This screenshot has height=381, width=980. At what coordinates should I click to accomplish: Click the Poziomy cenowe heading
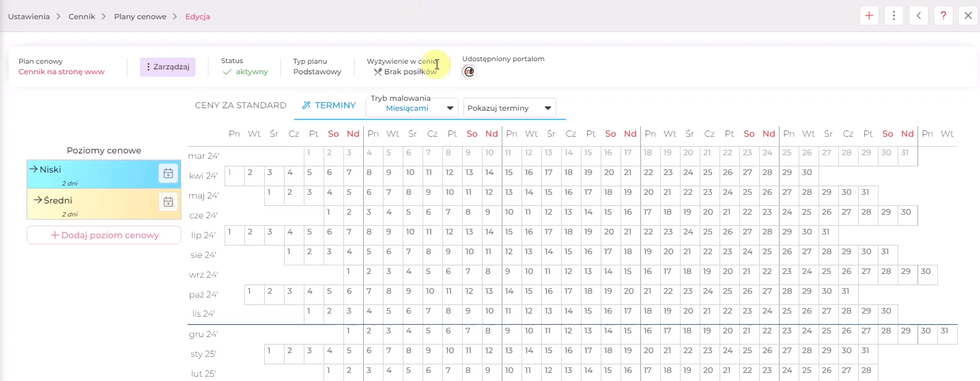tap(104, 150)
